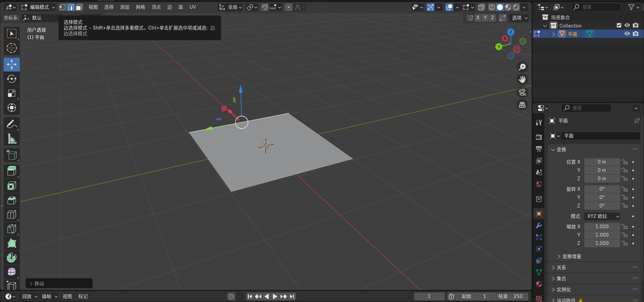The width and height of the screenshot is (644, 302).
Task: Select the Transform tool
Action: pyautogui.click(x=12, y=108)
